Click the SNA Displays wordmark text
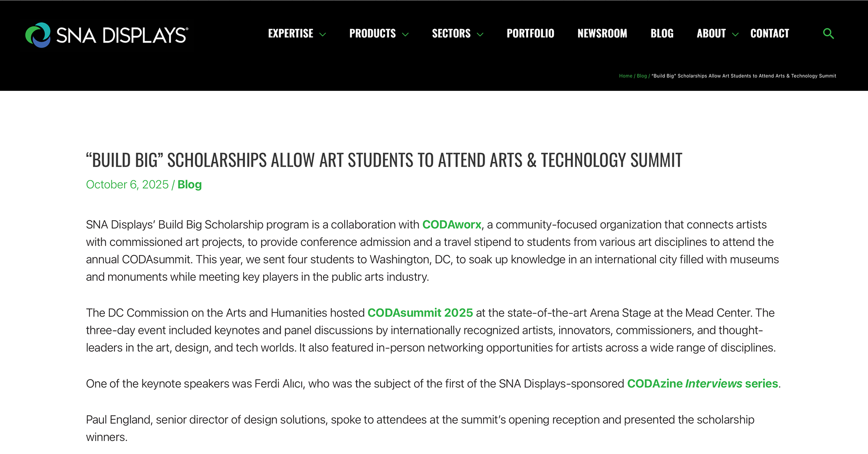Viewport: 868px width, 454px height. [122, 35]
